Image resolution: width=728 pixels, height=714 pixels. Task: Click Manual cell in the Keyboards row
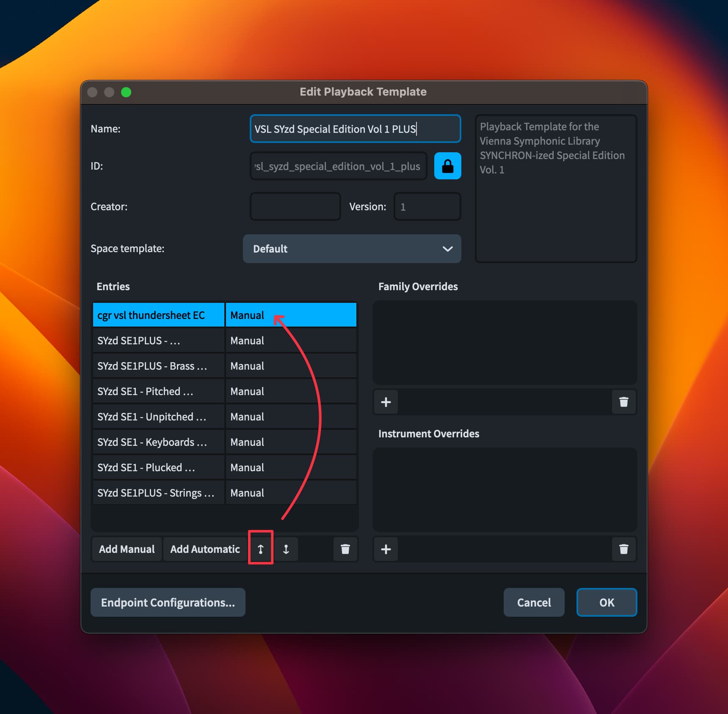[291, 442]
